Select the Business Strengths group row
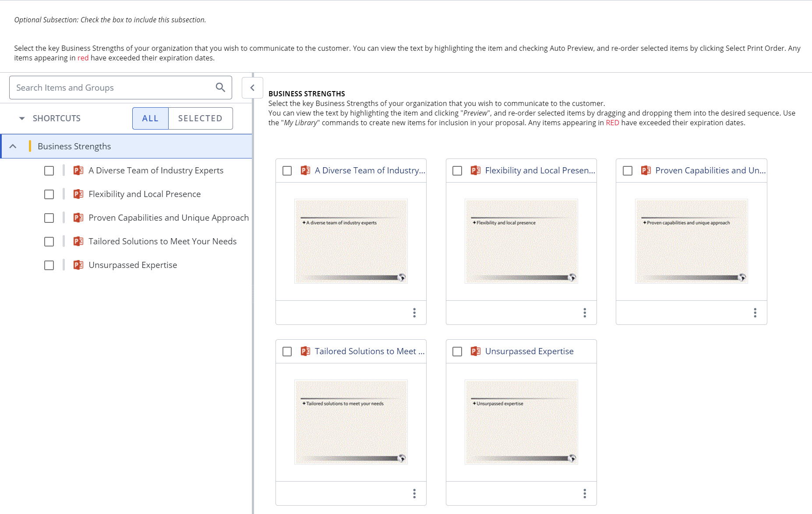Viewport: 812px width, 514px height. coord(126,146)
